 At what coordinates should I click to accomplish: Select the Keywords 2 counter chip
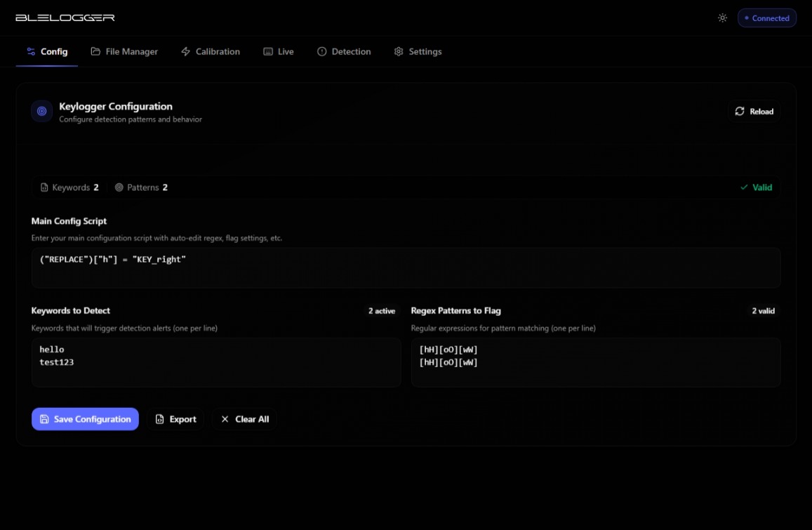coord(69,187)
